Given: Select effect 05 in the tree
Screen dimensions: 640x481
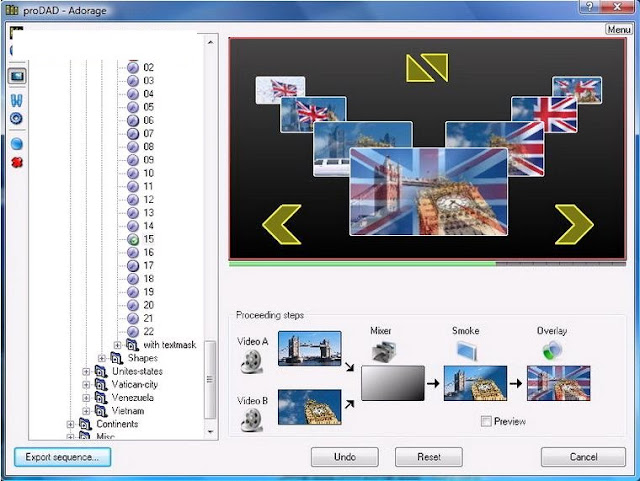Looking at the screenshot, I should tap(141, 107).
